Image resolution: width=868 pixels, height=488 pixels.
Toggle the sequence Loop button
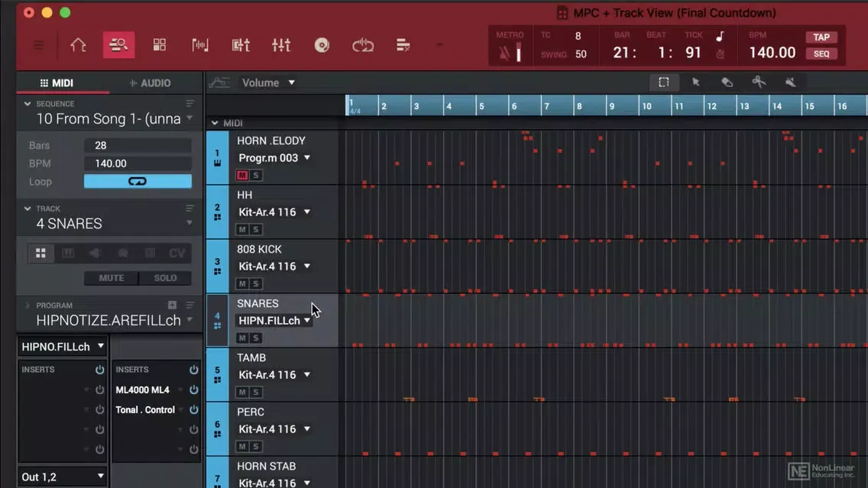click(138, 182)
